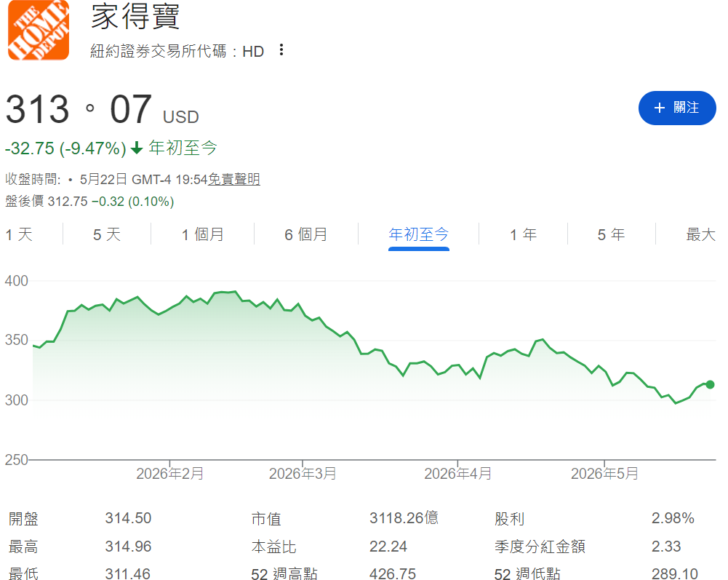
Task: Click the 2026年2月 axis label
Action: click(x=170, y=474)
